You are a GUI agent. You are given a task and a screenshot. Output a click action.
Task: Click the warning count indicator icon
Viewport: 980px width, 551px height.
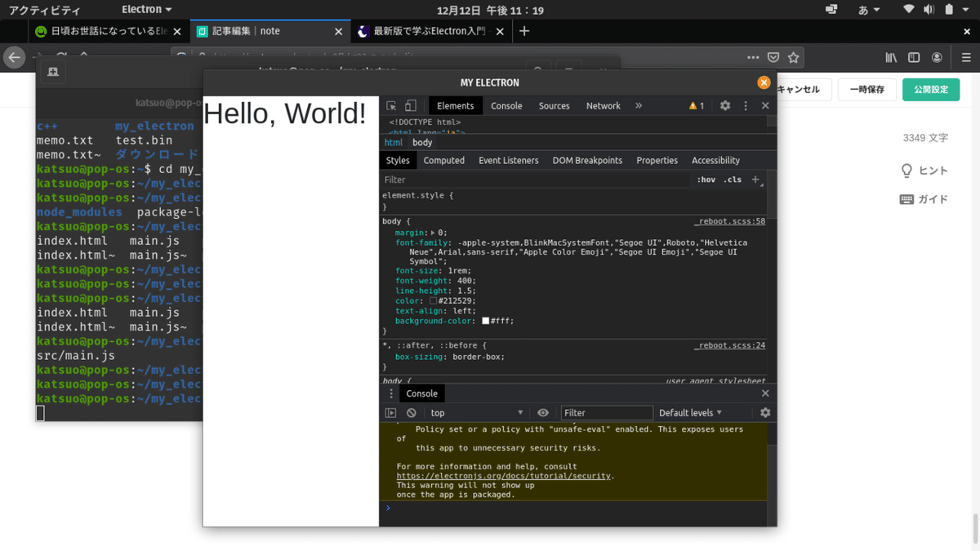696,106
